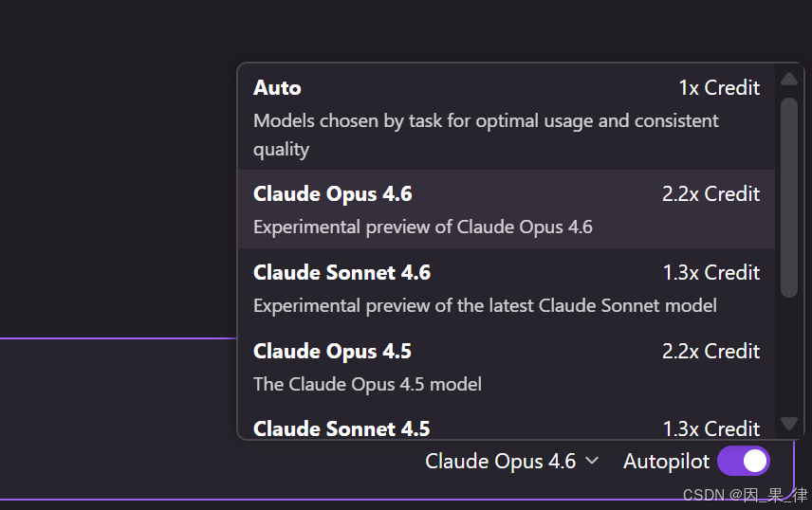The height and width of the screenshot is (510, 812).
Task: Click the scroll down arrow in model list
Action: (789, 423)
